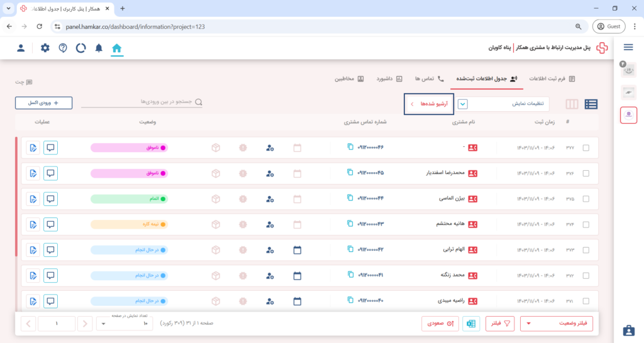The width and height of the screenshot is (644, 343).
Task: Open the briefcase icon in right sidebar
Action: (628, 330)
